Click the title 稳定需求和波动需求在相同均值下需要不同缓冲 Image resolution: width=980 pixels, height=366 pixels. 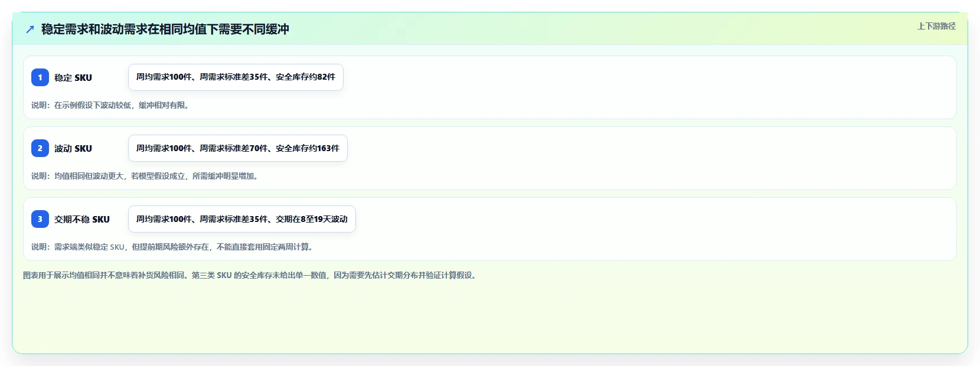(x=165, y=29)
